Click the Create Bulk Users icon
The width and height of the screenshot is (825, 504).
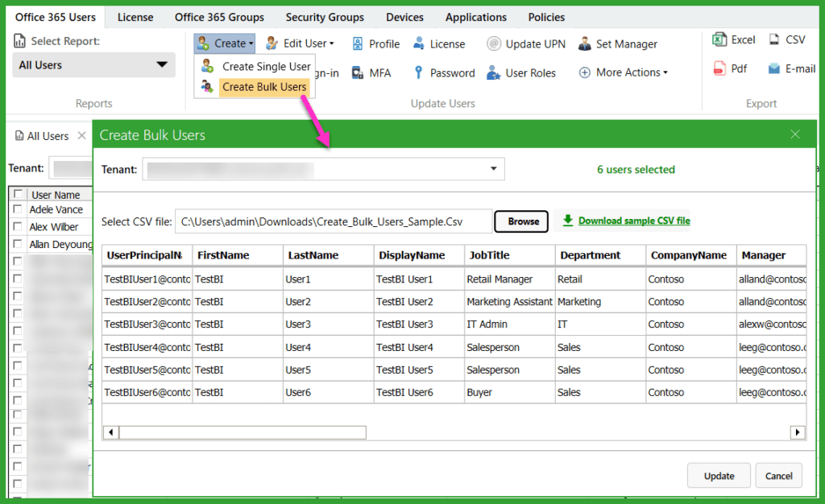(207, 86)
